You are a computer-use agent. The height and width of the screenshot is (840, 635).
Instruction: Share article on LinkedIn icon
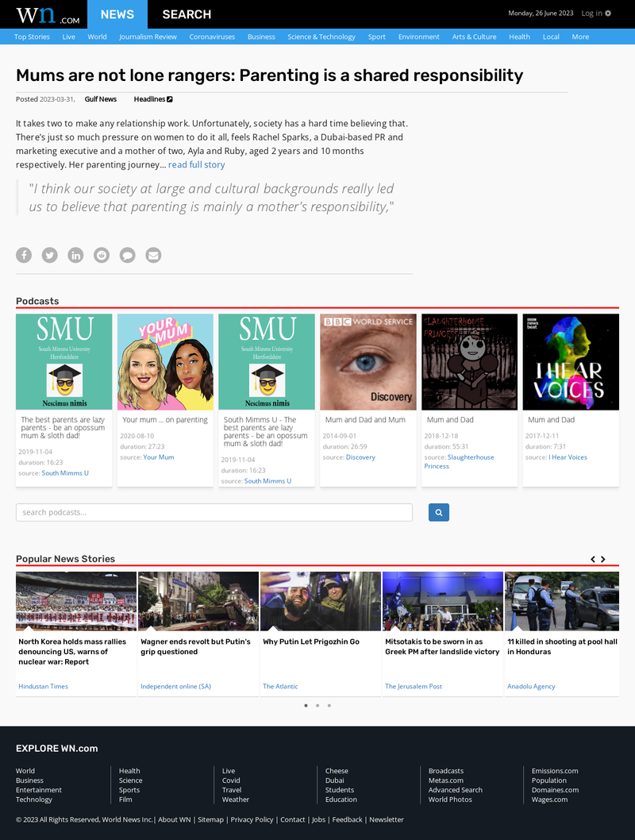75,255
